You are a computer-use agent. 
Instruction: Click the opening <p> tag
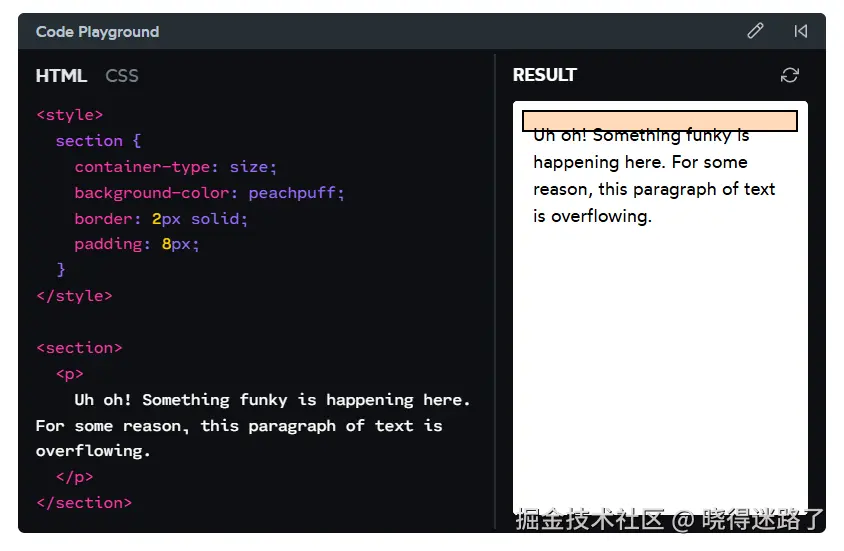pos(69,373)
